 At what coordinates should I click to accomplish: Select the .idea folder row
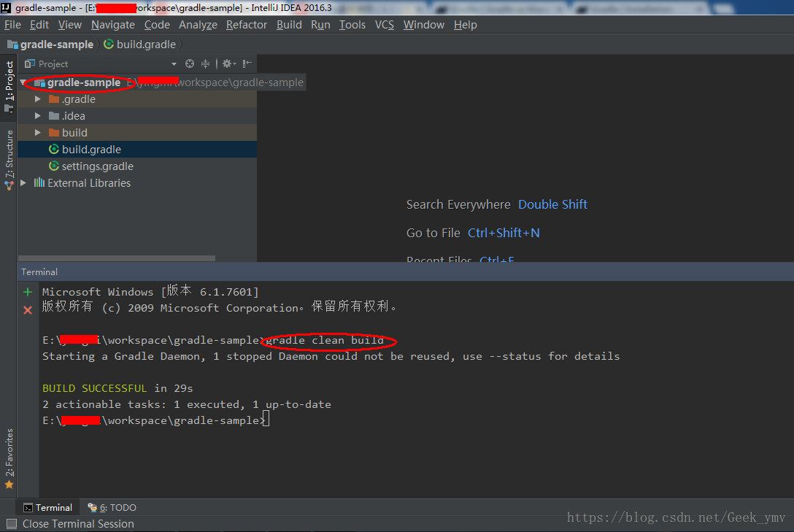tap(137, 116)
